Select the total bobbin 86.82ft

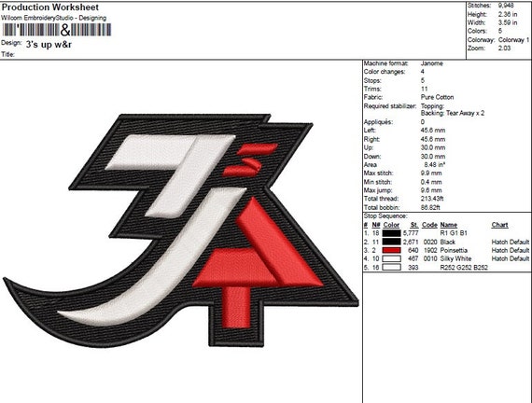pos(430,208)
